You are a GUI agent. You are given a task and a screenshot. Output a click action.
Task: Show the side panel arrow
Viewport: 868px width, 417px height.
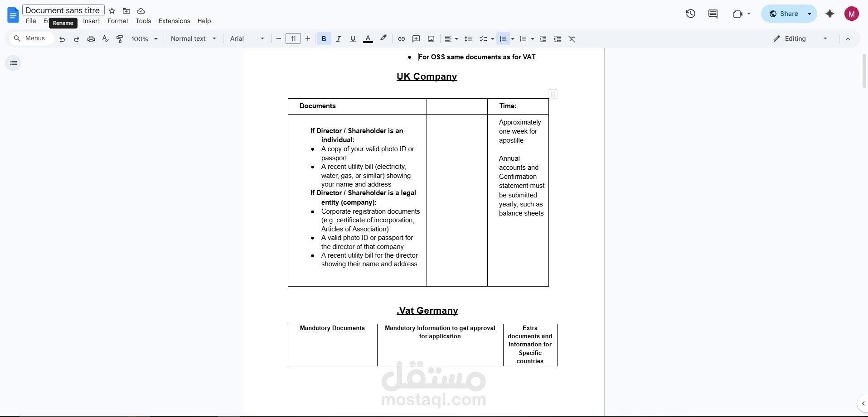863,403
